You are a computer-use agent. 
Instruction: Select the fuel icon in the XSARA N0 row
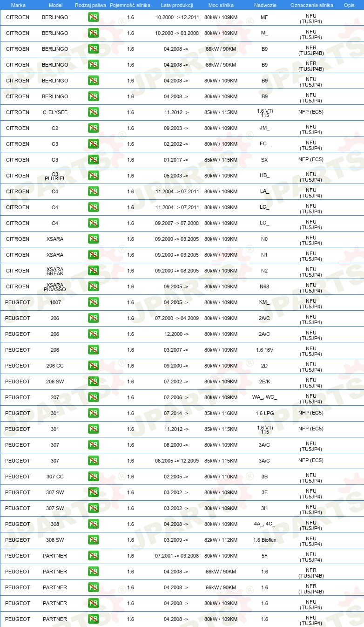click(x=93, y=239)
